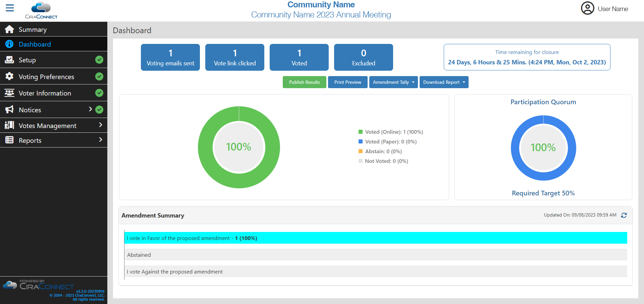
Task: Open the Download Report dropdown
Action: [x=444, y=82]
